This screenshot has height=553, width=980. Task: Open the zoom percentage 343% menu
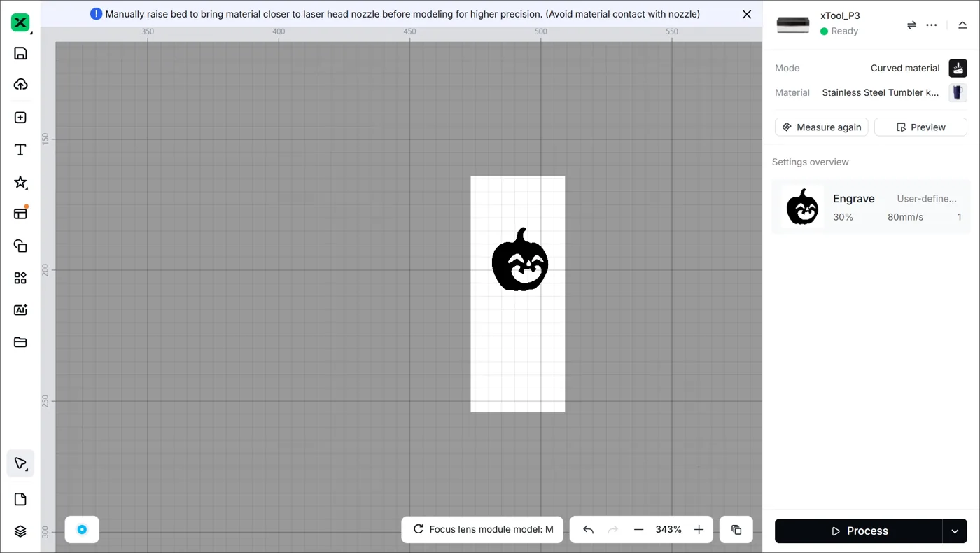coord(668,530)
